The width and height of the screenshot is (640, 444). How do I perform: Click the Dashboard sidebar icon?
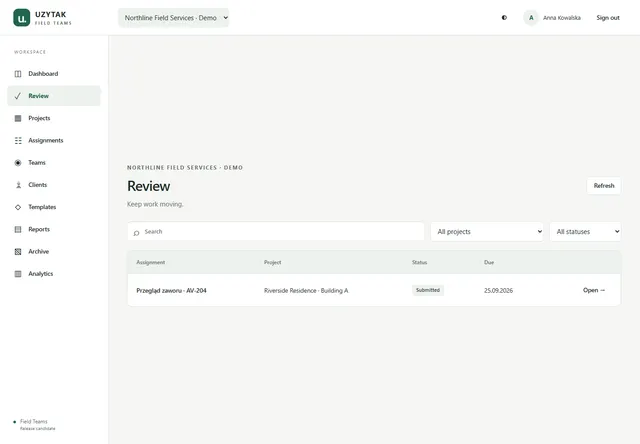(x=18, y=74)
